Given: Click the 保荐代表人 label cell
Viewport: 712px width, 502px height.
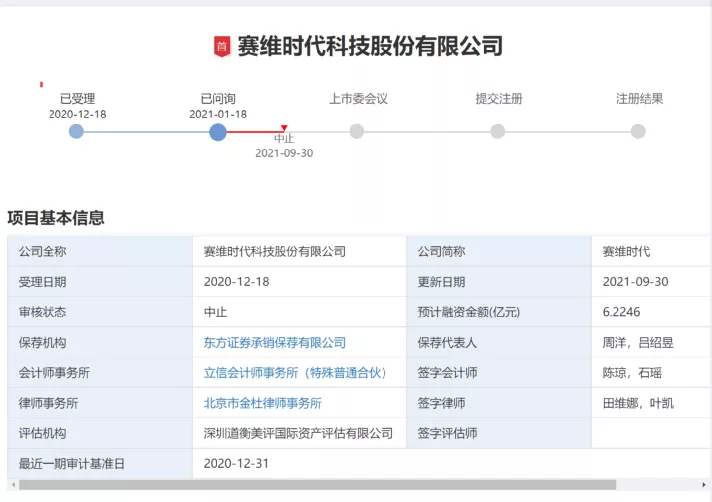Looking at the screenshot, I should tap(499, 343).
